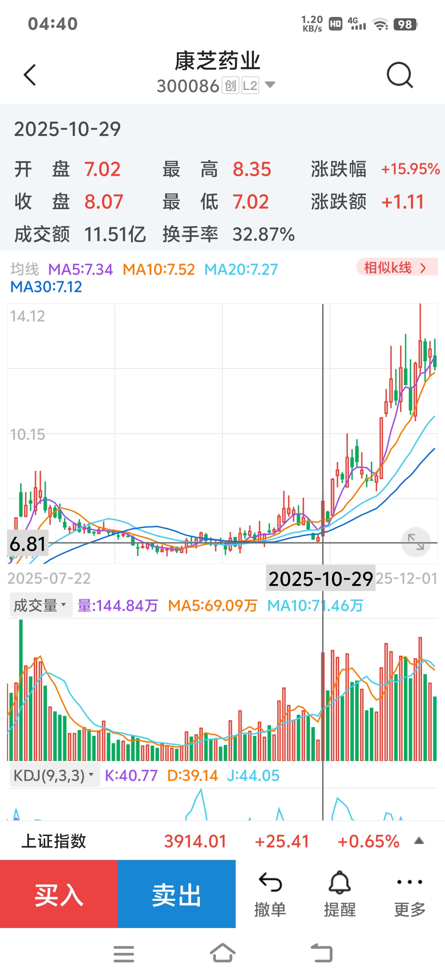
Task: Tap the 6.81 crosshair price label
Action: point(28,544)
